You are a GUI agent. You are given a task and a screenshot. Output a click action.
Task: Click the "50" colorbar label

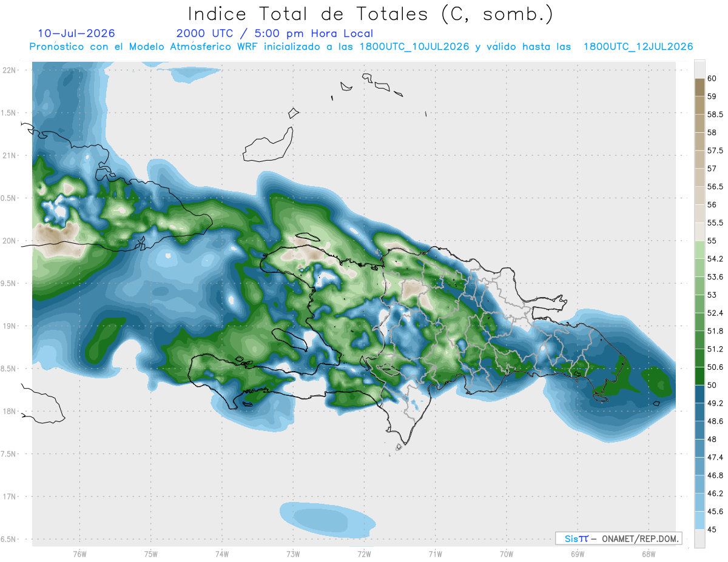pos(712,385)
